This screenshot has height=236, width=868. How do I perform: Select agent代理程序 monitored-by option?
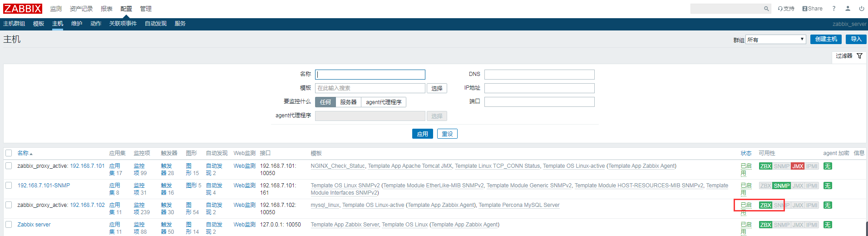[384, 102]
